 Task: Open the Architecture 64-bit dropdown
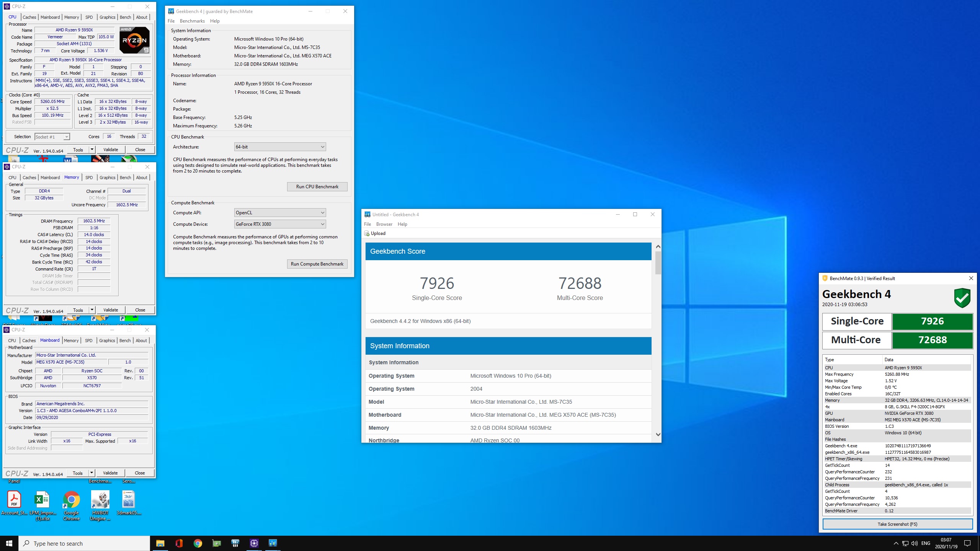[280, 147]
